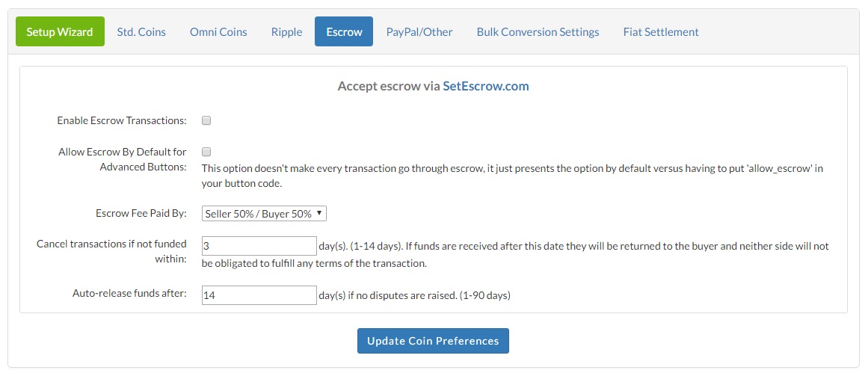Tick Allow Escrow By Default checkbox
The height and width of the screenshot is (376, 868).
[206, 152]
